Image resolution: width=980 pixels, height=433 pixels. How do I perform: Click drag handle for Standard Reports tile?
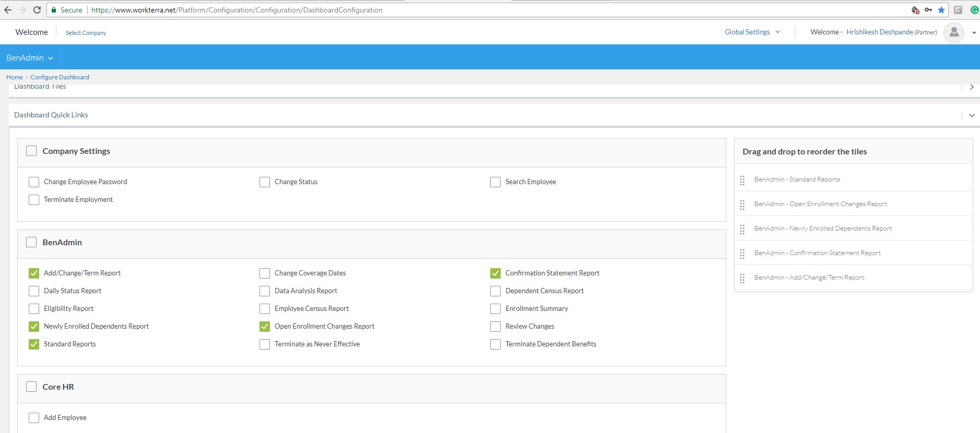742,180
